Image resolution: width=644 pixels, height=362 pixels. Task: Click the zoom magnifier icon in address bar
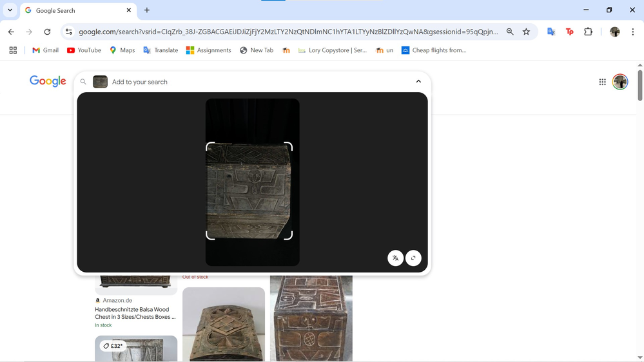click(x=510, y=32)
